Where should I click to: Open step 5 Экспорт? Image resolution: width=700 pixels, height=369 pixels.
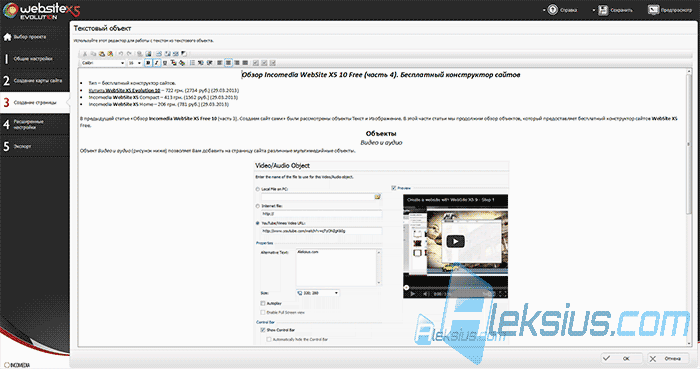click(x=34, y=146)
